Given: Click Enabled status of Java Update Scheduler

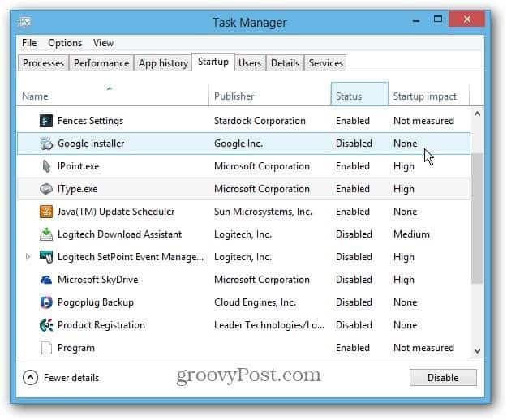Looking at the screenshot, I should pyautogui.click(x=353, y=212).
